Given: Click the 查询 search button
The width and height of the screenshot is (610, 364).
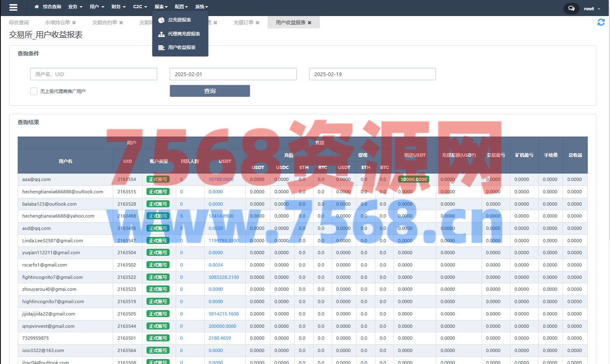Looking at the screenshot, I should pyautogui.click(x=210, y=91).
